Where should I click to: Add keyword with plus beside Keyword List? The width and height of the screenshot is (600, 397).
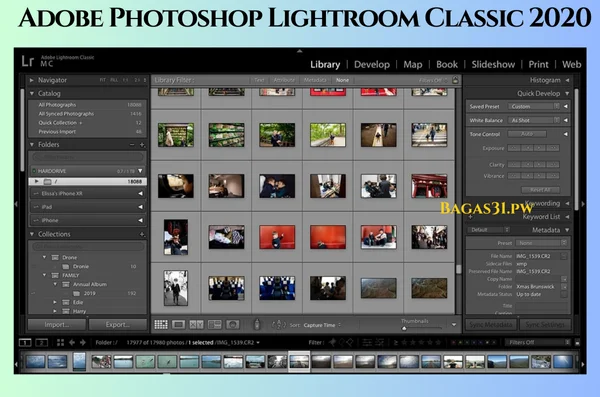470,217
